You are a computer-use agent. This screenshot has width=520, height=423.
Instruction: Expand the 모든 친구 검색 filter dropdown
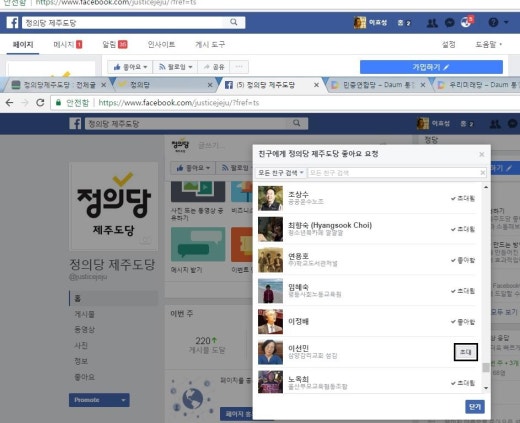(x=281, y=173)
